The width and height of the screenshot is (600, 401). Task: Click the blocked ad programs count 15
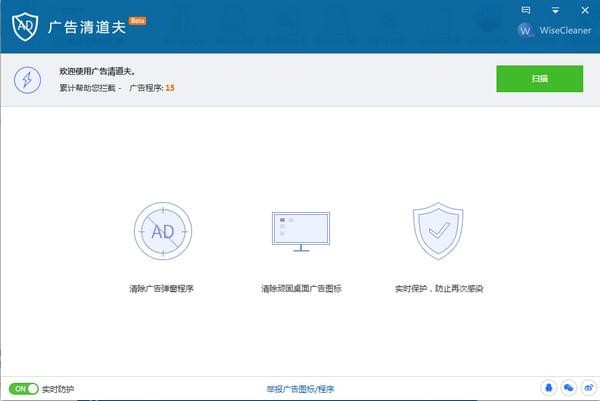coord(170,88)
